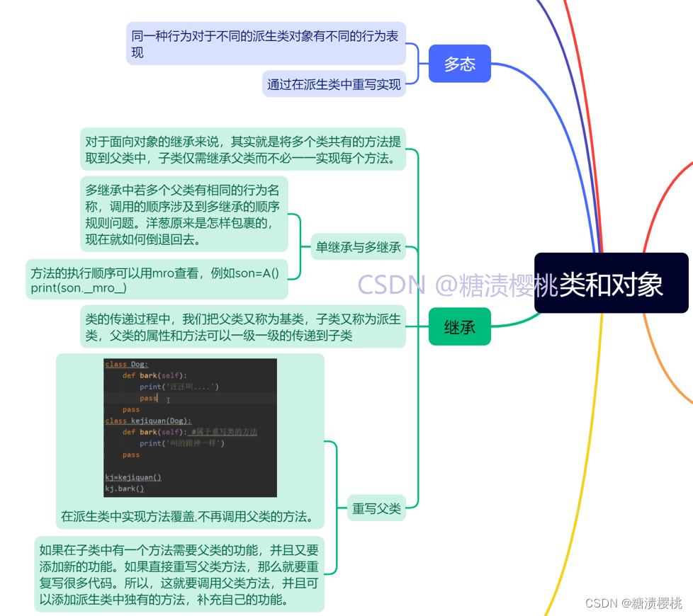
Task: Click the note mentioning mro查看 and son._mro_
Action: point(157,281)
